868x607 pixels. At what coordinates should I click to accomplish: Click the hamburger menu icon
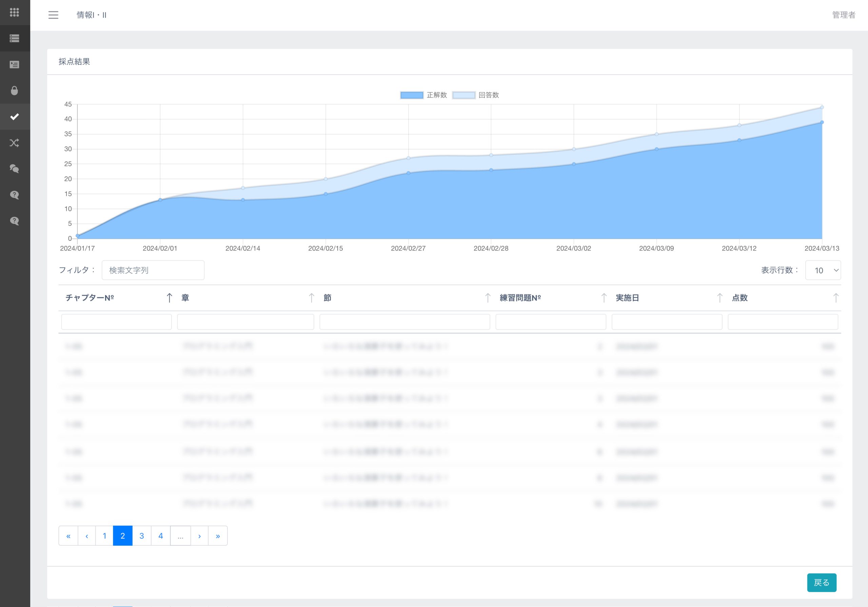pos(53,15)
